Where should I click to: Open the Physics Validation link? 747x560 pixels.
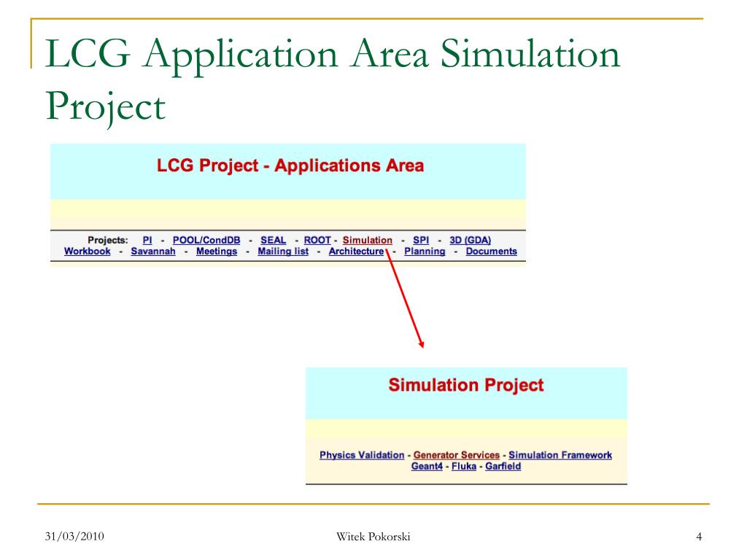point(362,455)
